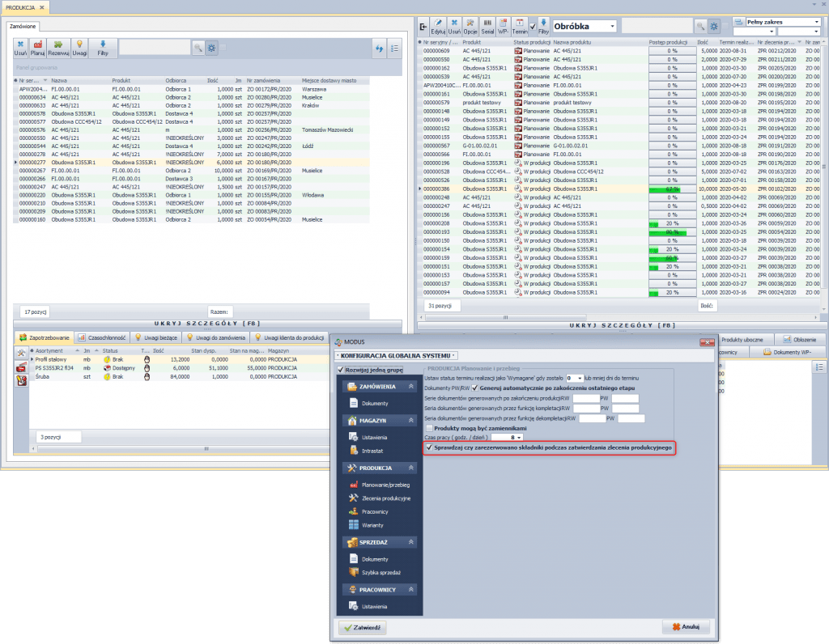This screenshot has width=829, height=644.
Task: Click UKRYJ SZCZEGÓŁY under the production list
Action: pos(623,325)
